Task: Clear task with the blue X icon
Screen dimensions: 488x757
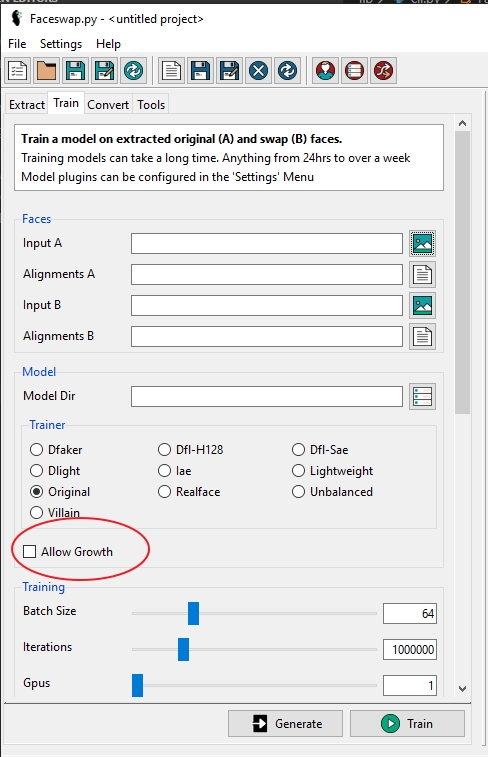Action: (258, 71)
